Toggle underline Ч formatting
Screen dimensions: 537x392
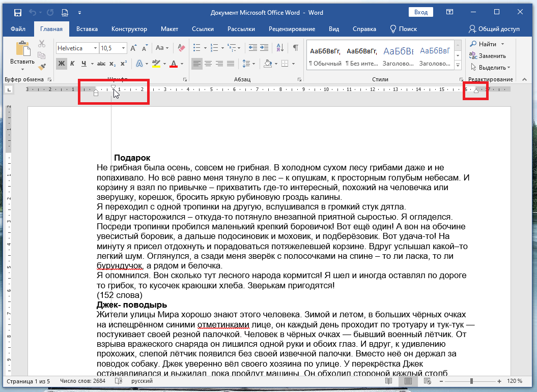(84, 64)
